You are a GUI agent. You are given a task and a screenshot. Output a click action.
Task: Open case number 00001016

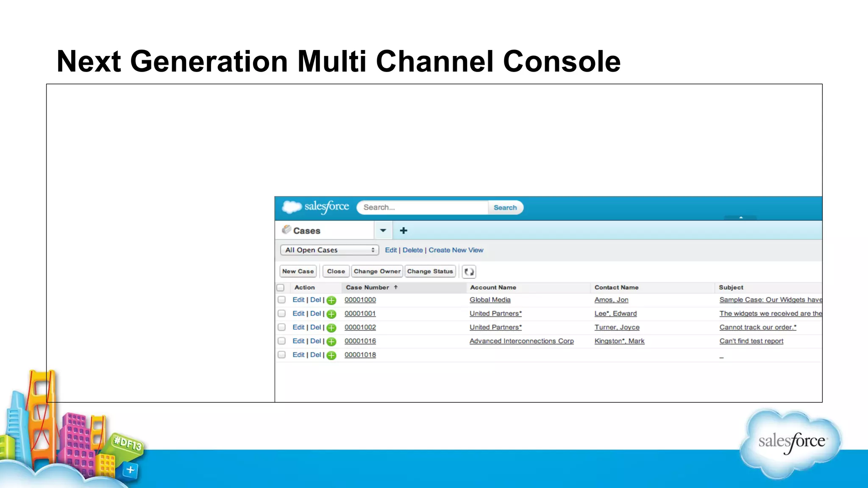click(x=360, y=341)
